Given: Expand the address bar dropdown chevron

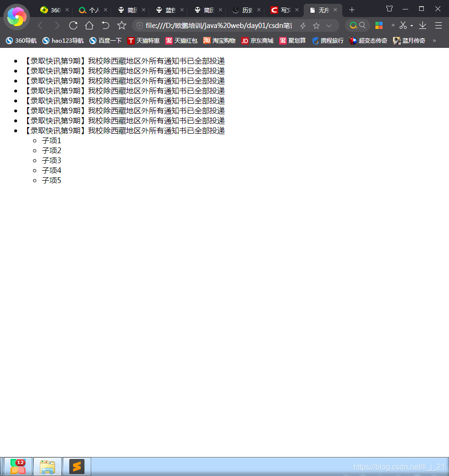Looking at the screenshot, I should [x=329, y=26].
